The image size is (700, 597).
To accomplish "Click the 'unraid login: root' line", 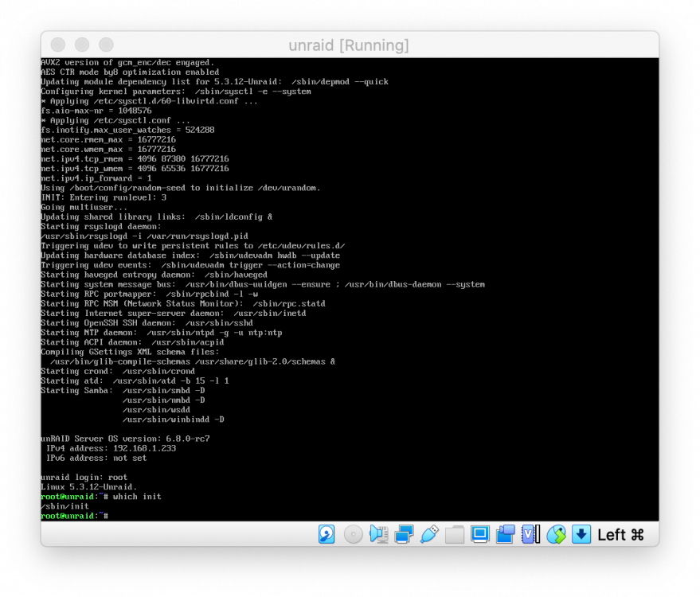I will 84,477.
